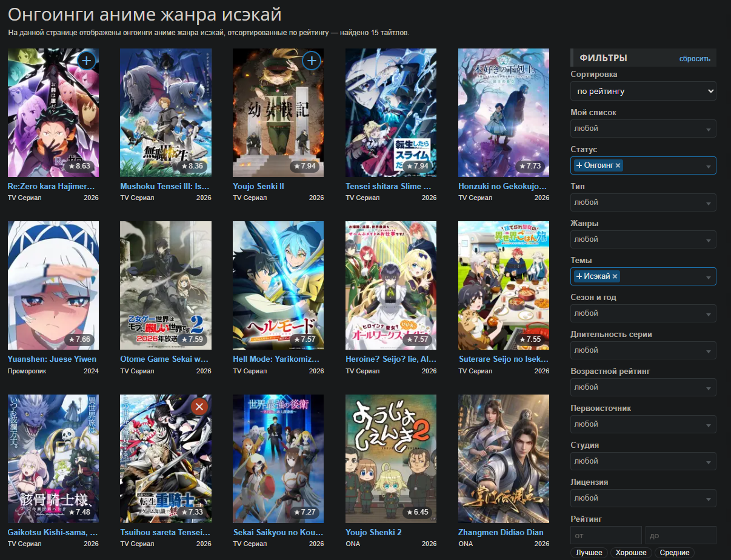Focus the rating 'до' input field
Viewport: 731px width, 560px height.
click(681, 535)
